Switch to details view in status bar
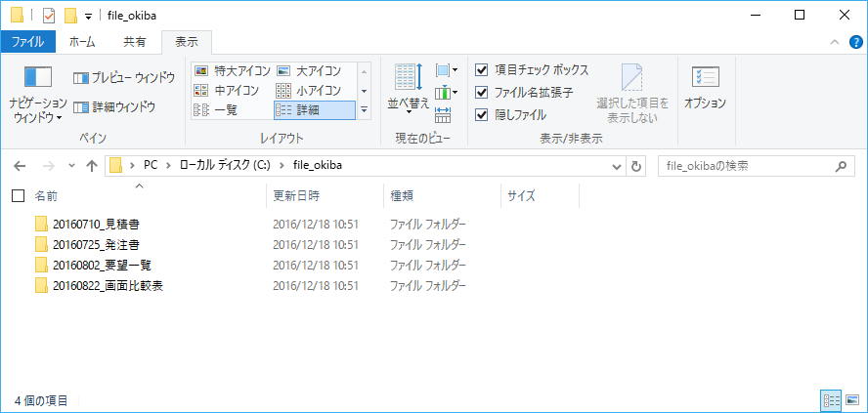This screenshot has height=413, width=868. point(832,399)
